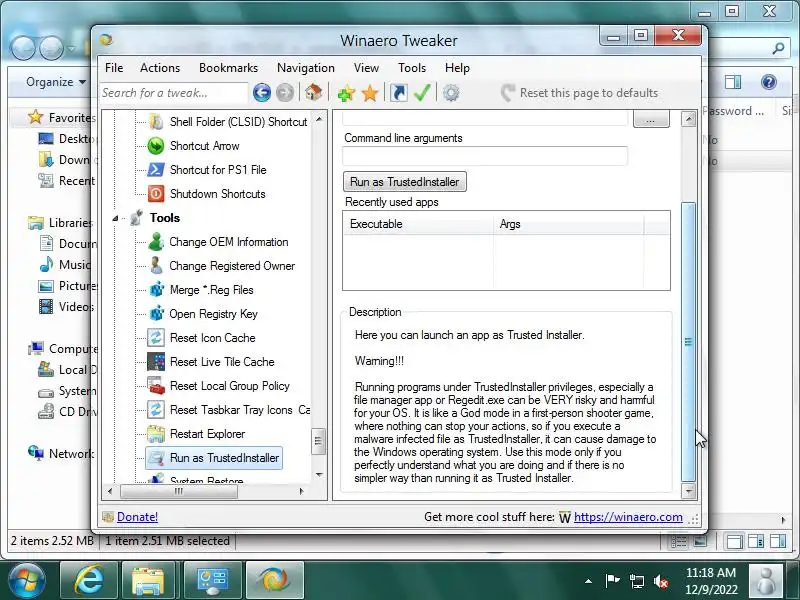Open the View menu
Image resolution: width=800 pixels, height=600 pixels.
pos(366,68)
